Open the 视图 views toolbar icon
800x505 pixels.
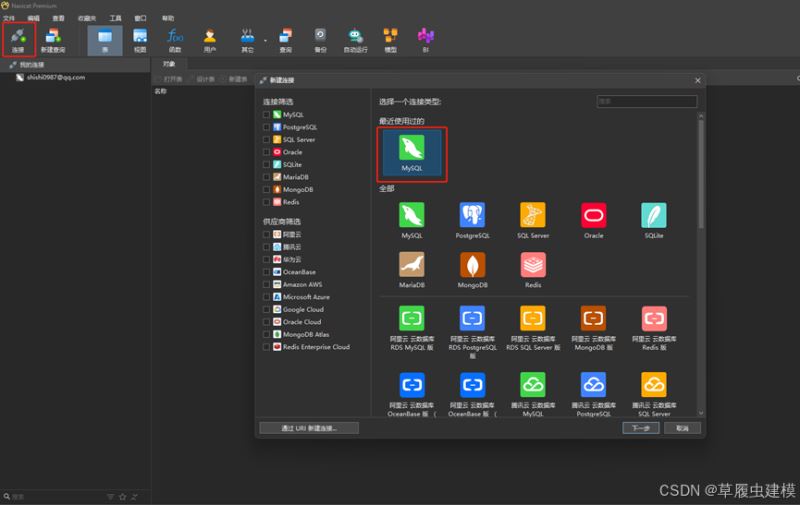click(140, 41)
